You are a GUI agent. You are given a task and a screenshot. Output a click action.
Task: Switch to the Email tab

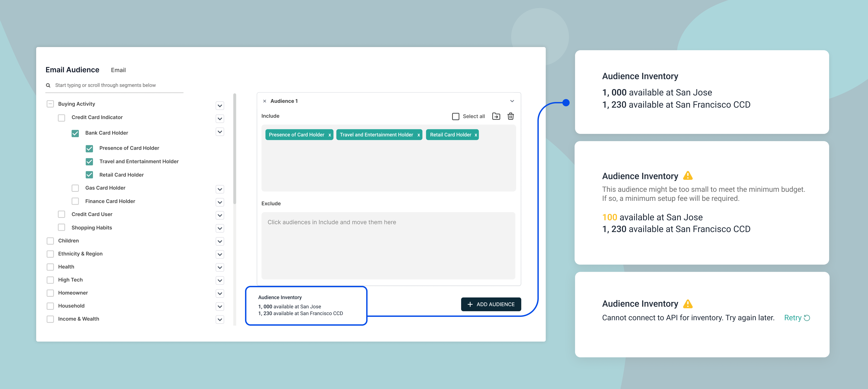coord(118,70)
